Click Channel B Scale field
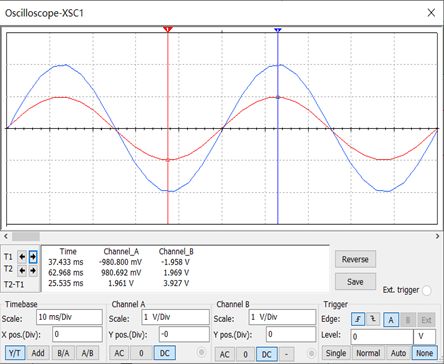This screenshot has height=364, width=444. (282, 317)
